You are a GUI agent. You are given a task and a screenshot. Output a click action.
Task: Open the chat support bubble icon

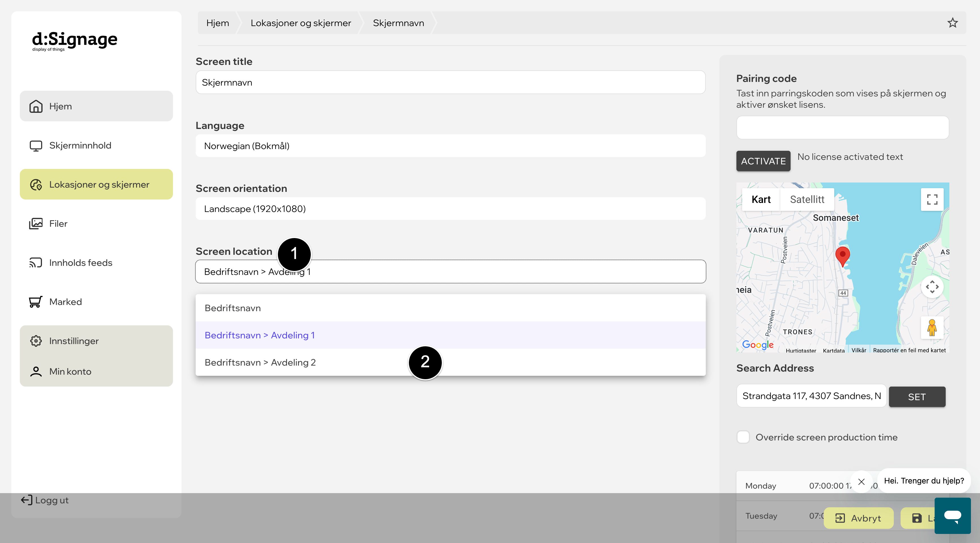(x=952, y=516)
